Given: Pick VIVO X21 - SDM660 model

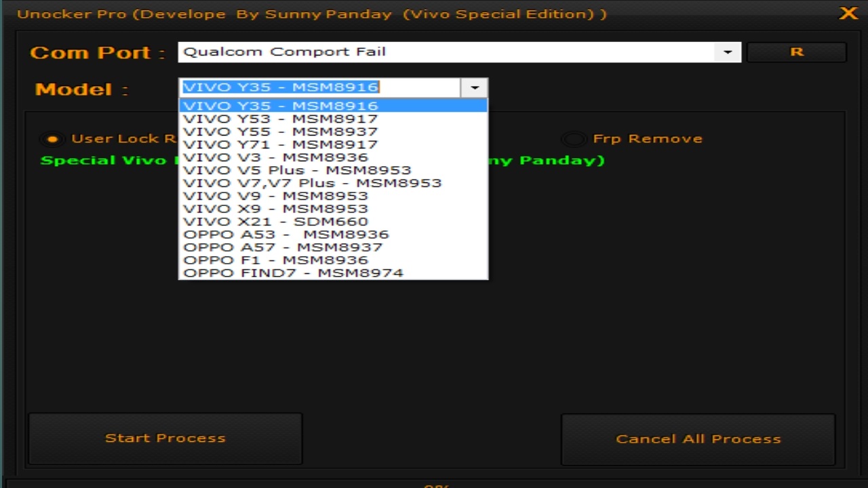Looking at the screenshot, I should click(333, 222).
